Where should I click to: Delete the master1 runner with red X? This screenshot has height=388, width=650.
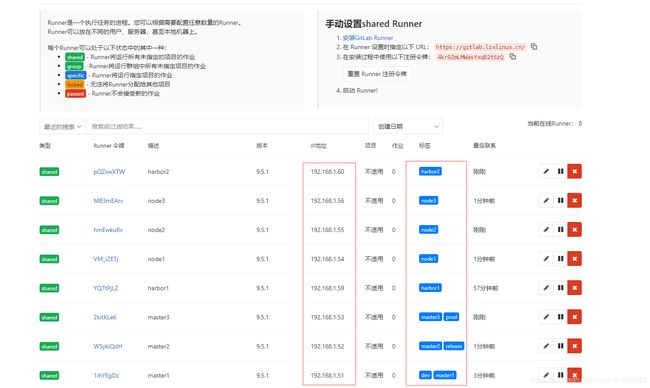pos(575,375)
